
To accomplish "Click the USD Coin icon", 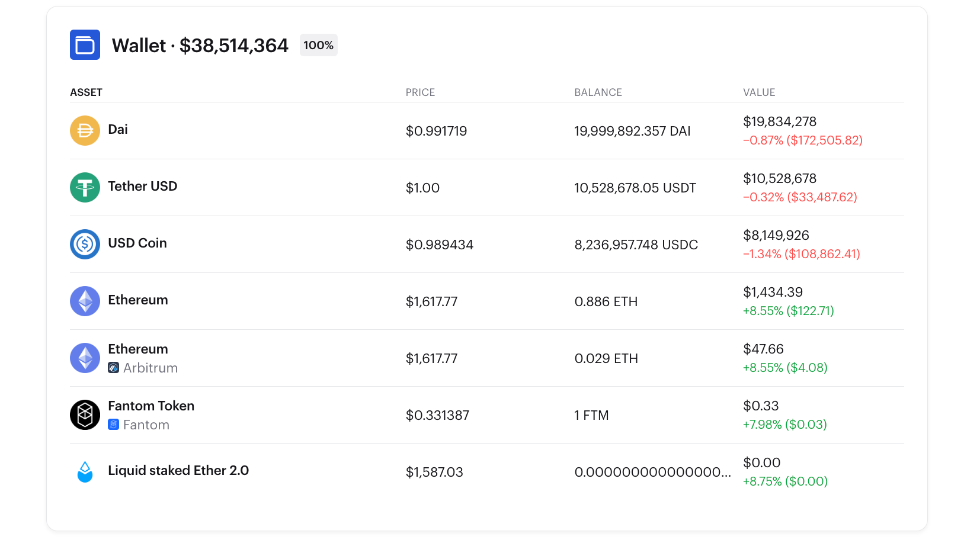I will pos(85,244).
